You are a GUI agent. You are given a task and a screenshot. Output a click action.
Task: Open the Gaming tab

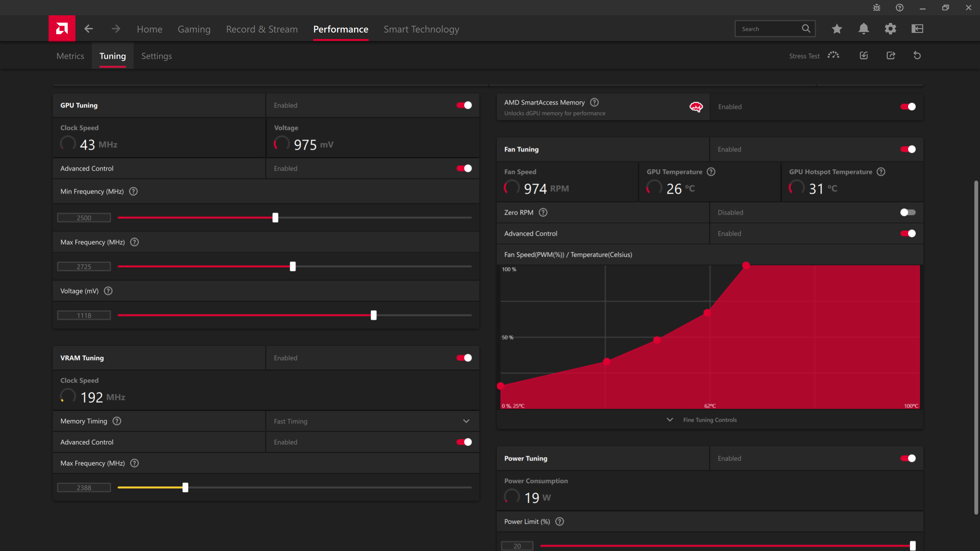point(194,29)
